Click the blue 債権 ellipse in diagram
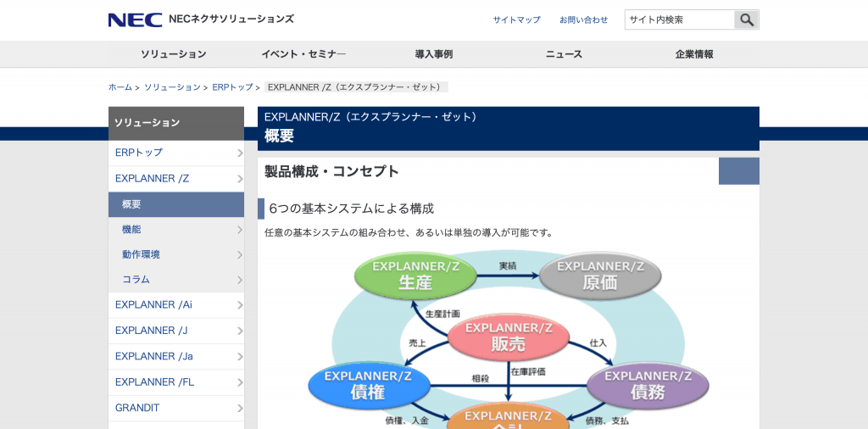Screen dimensions: 868x429 368,384
